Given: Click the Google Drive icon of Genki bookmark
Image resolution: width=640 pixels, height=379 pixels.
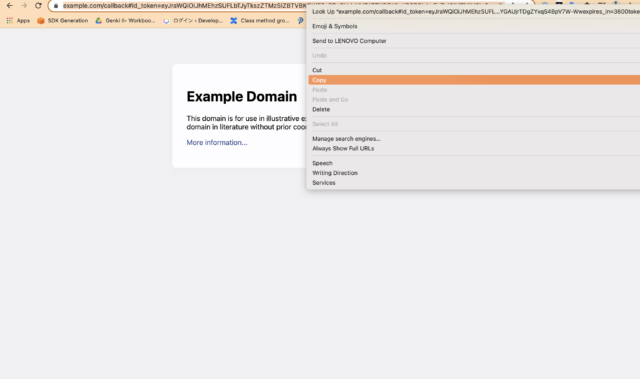Looking at the screenshot, I should pos(98,20).
